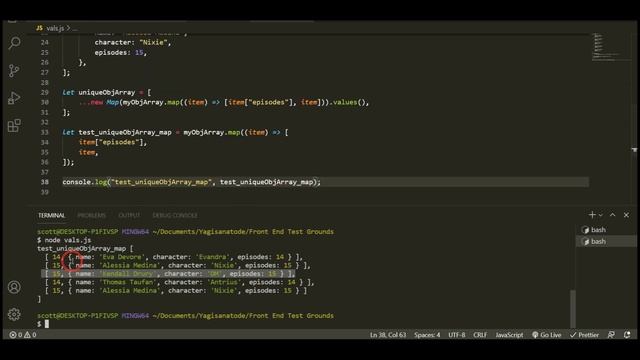Click the errors and warnings status indicator
This screenshot has width=640, height=360.
point(23,335)
